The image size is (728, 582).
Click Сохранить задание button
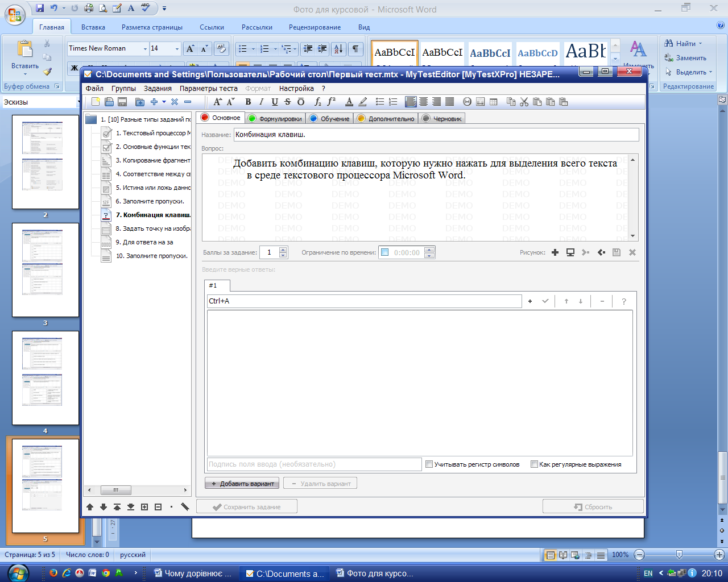(247, 507)
